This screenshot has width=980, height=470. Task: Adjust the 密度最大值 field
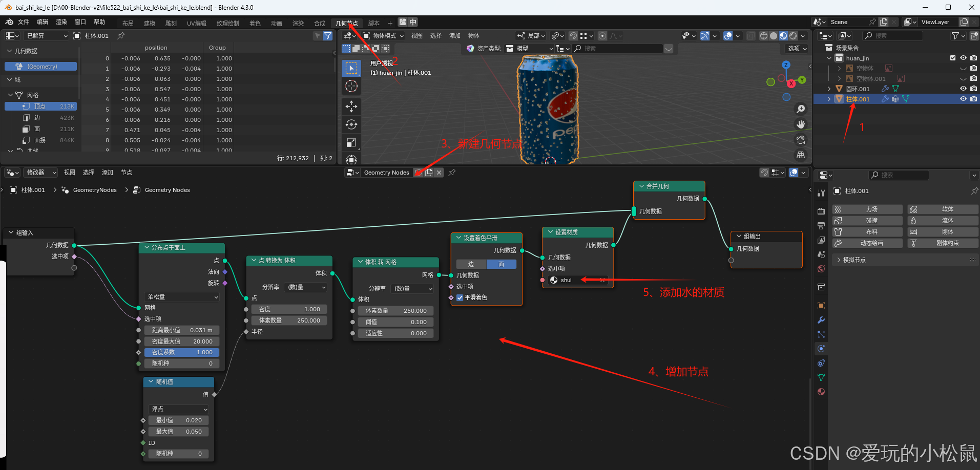(182, 341)
